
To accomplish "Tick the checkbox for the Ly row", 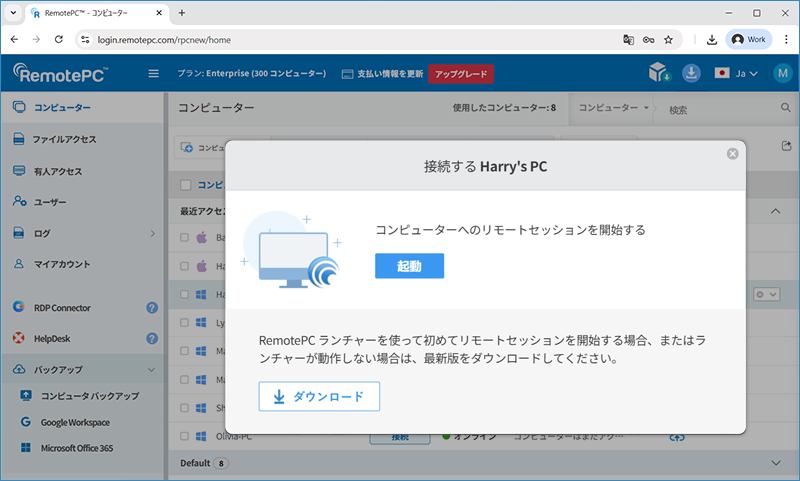I will coord(185,323).
